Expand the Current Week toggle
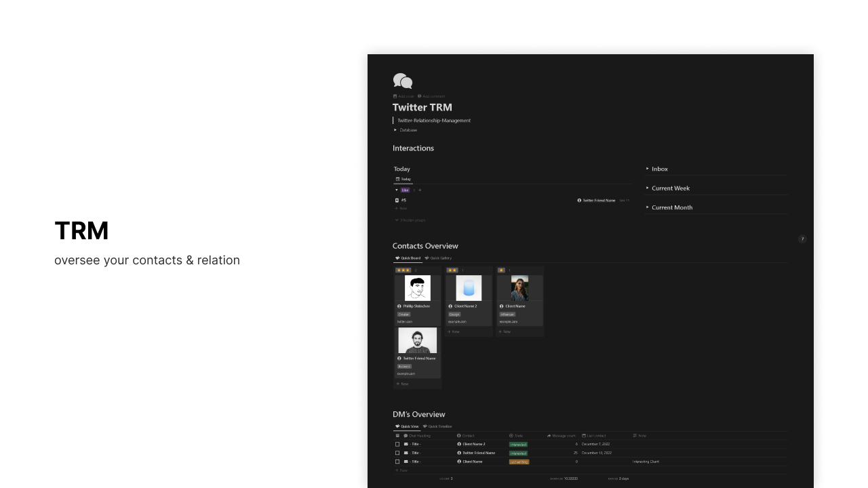The image size is (868, 488). pos(648,188)
